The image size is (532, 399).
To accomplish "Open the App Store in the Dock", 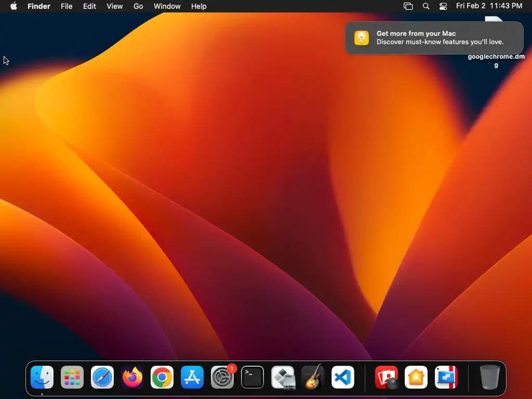I will (192, 377).
